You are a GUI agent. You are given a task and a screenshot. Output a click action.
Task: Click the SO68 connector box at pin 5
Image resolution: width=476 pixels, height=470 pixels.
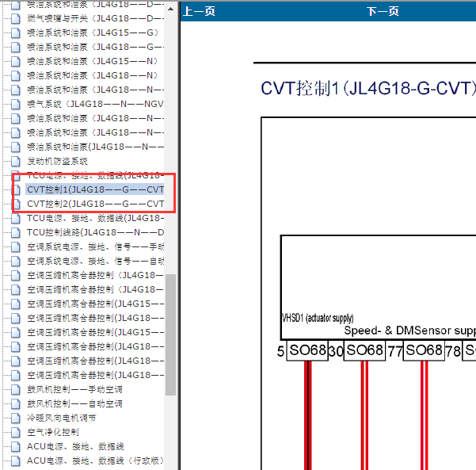click(x=307, y=350)
